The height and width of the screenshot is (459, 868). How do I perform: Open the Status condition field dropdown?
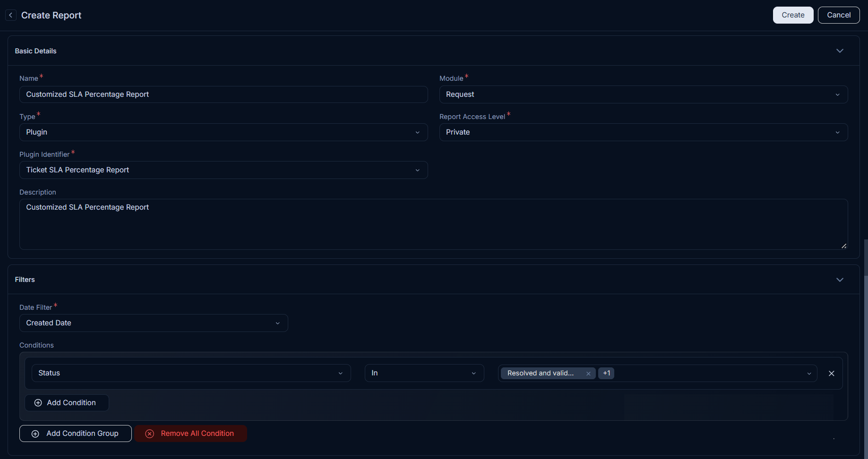[x=191, y=373]
